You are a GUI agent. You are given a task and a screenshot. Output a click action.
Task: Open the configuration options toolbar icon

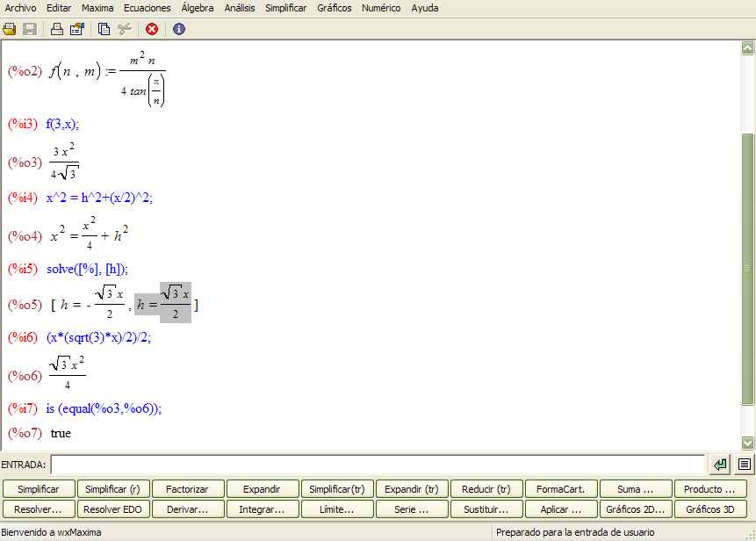pyautogui.click(x=76, y=29)
